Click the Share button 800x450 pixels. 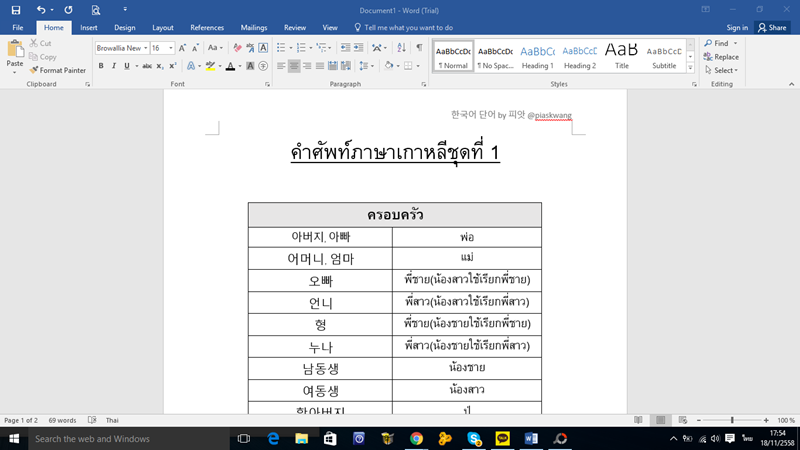tap(772, 28)
